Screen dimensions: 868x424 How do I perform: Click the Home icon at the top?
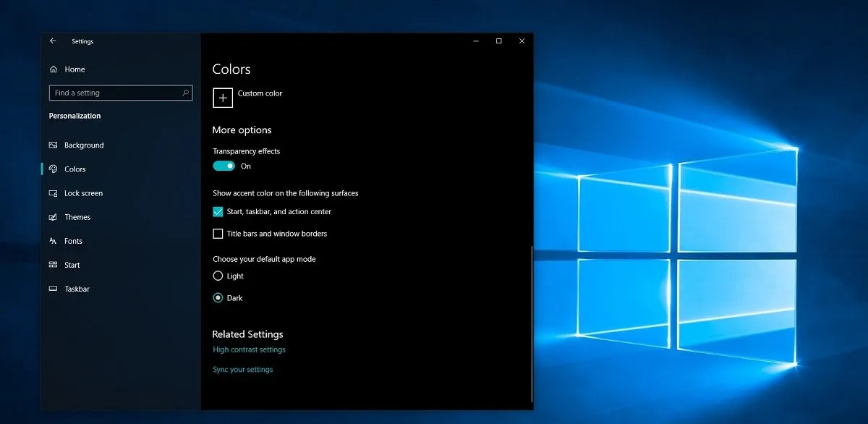tap(54, 69)
